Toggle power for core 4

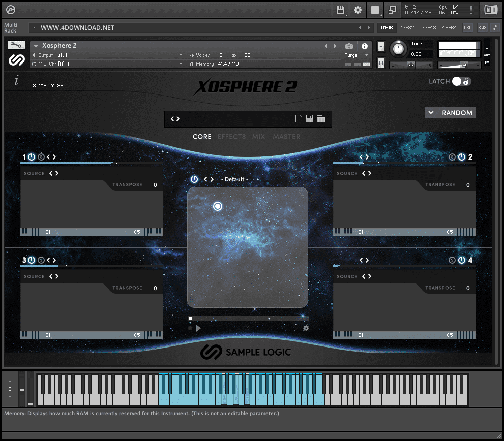(x=462, y=260)
